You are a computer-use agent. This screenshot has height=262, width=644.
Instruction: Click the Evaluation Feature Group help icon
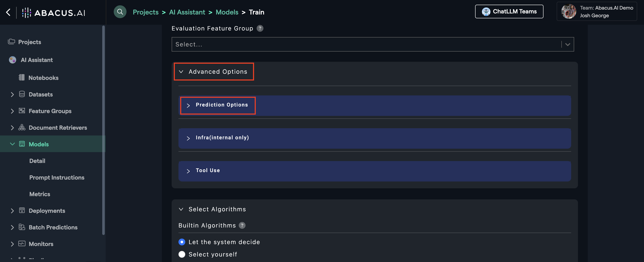pos(260,29)
